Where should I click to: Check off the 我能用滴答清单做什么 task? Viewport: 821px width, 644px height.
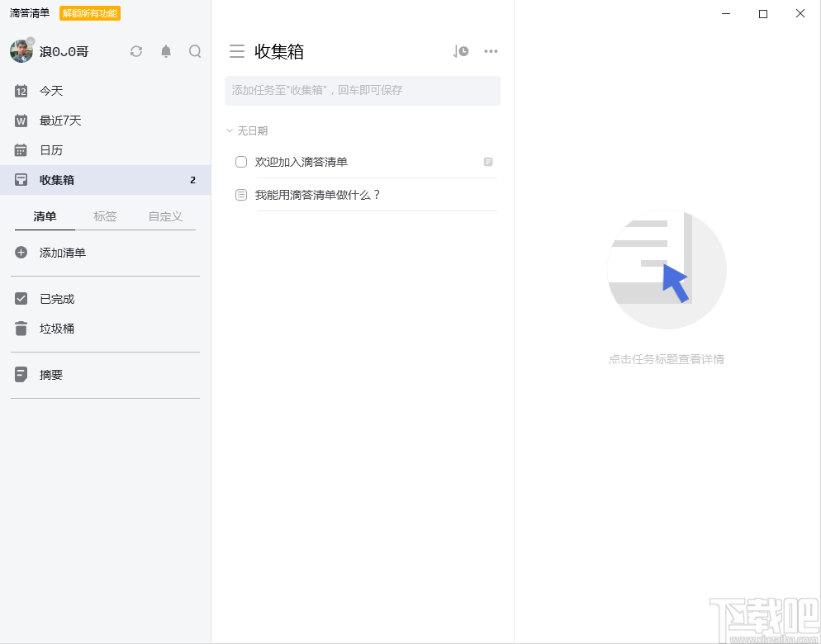coord(240,195)
